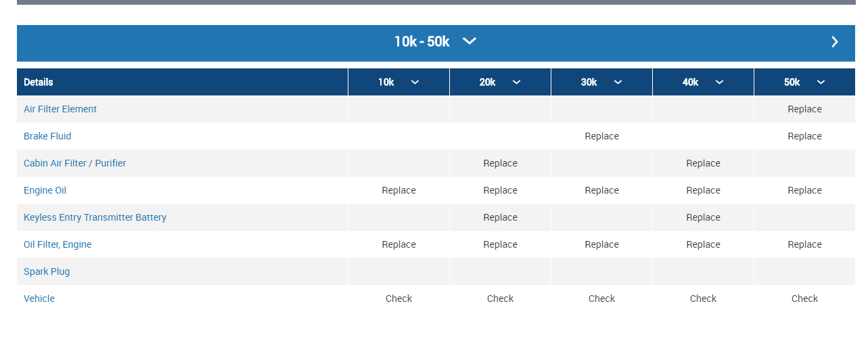Expand the 10k column chevron

coord(415,82)
